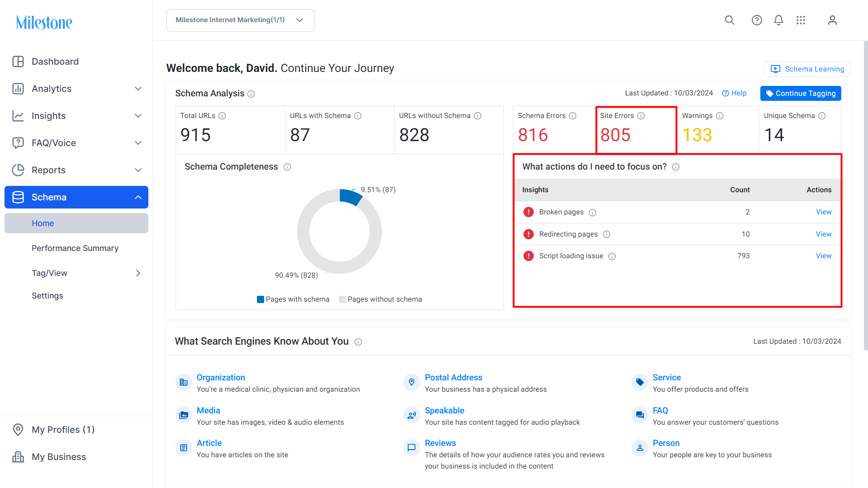Click the Service tag icon

[640, 383]
